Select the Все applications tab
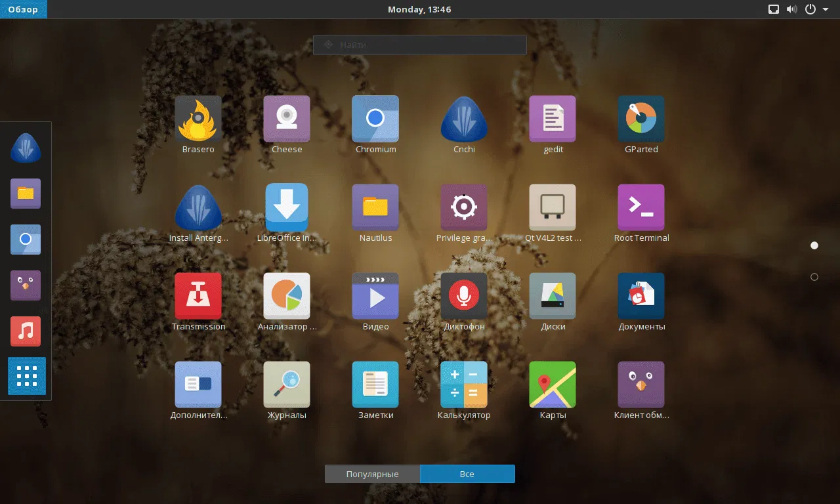This screenshot has height=504, width=840. coord(467,474)
